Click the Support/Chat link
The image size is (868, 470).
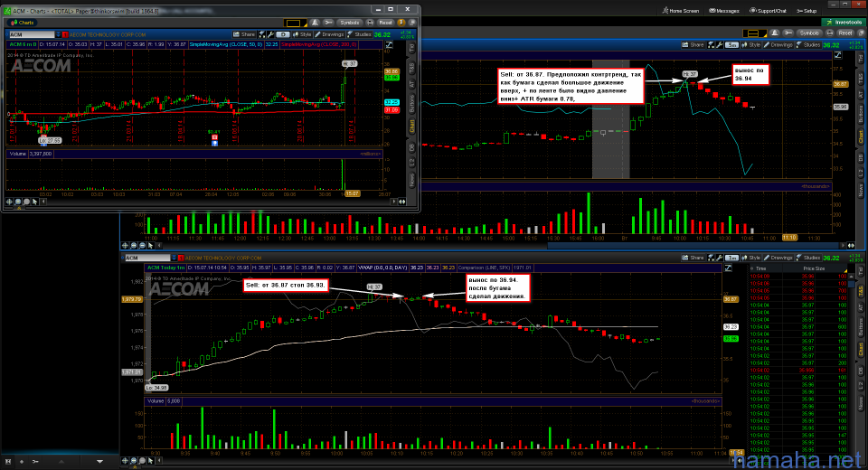pyautogui.click(x=770, y=11)
